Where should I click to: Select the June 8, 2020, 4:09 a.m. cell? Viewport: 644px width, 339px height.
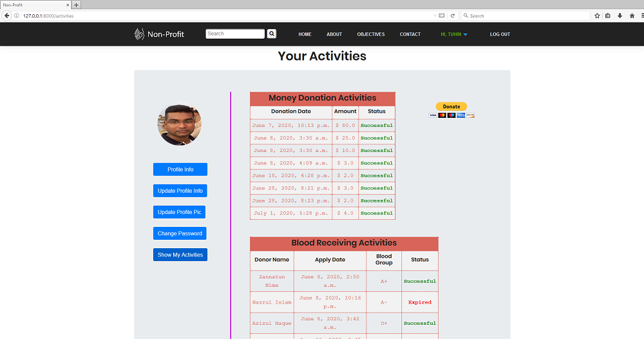[291, 163]
